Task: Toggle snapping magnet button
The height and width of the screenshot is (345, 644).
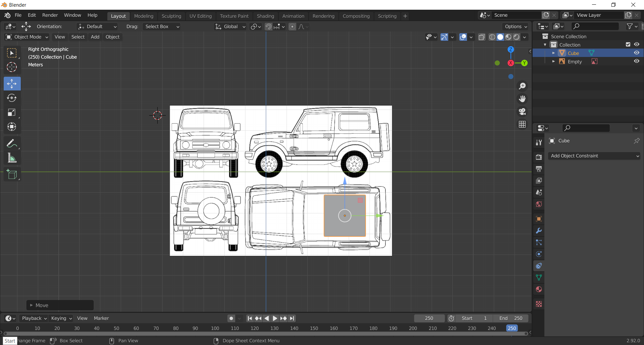Action: click(269, 26)
